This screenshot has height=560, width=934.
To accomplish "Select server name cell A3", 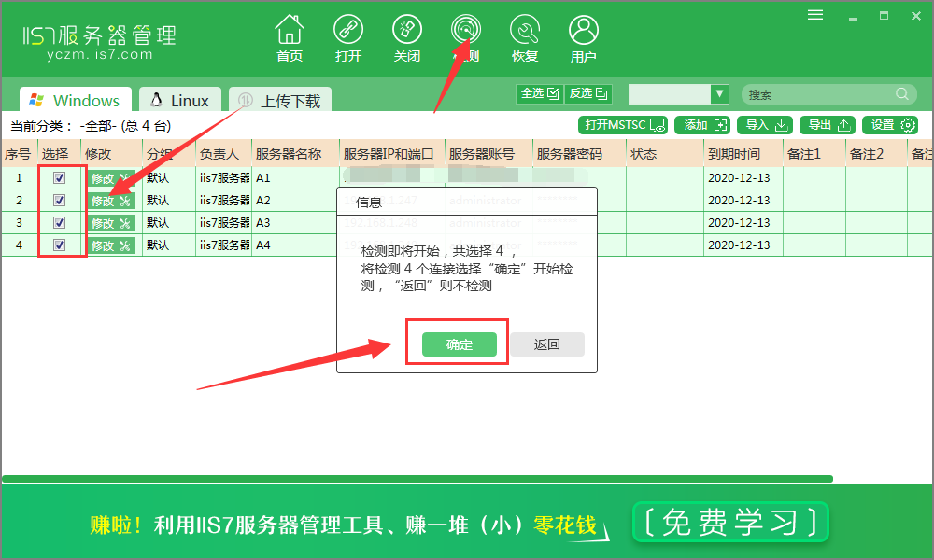I will pyautogui.click(x=295, y=222).
